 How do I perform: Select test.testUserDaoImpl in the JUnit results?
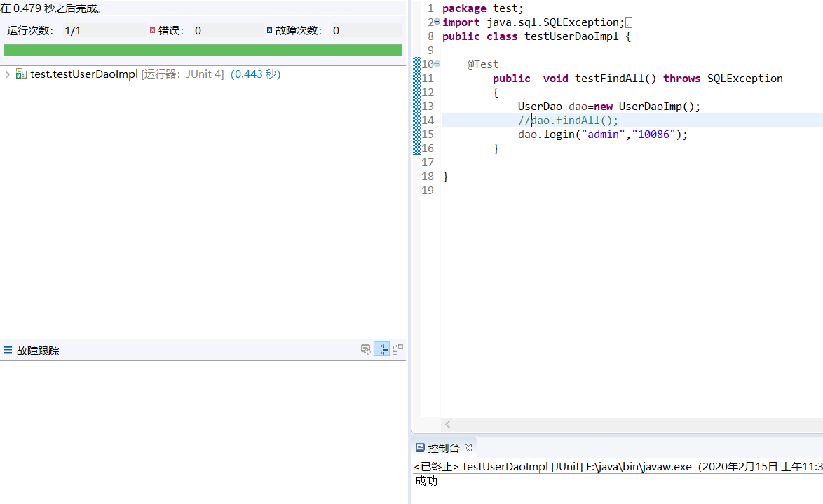point(84,74)
